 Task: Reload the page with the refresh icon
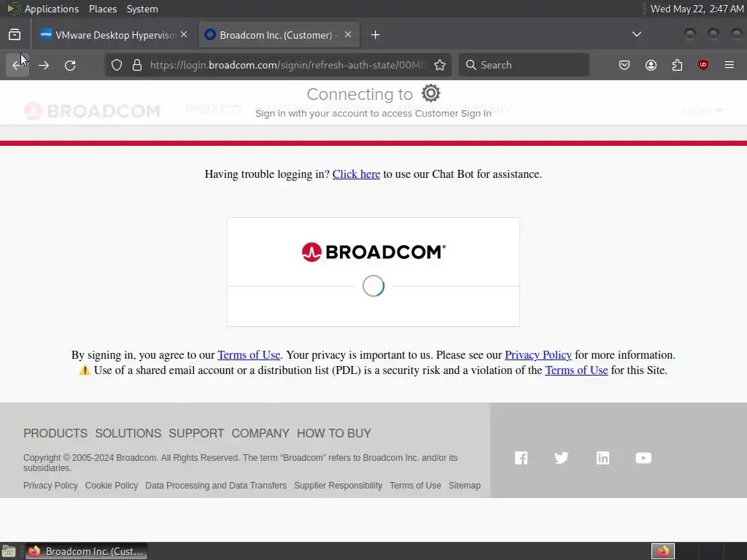pos(70,65)
